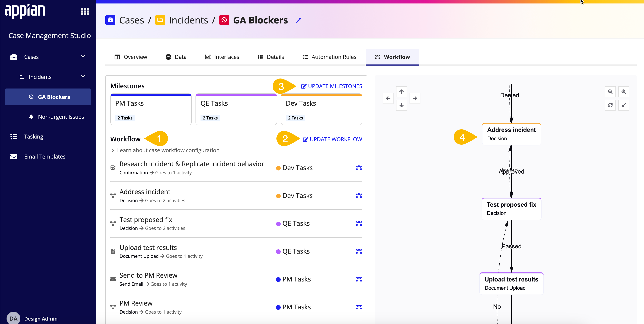Click the collapse diagram icon

624,105
